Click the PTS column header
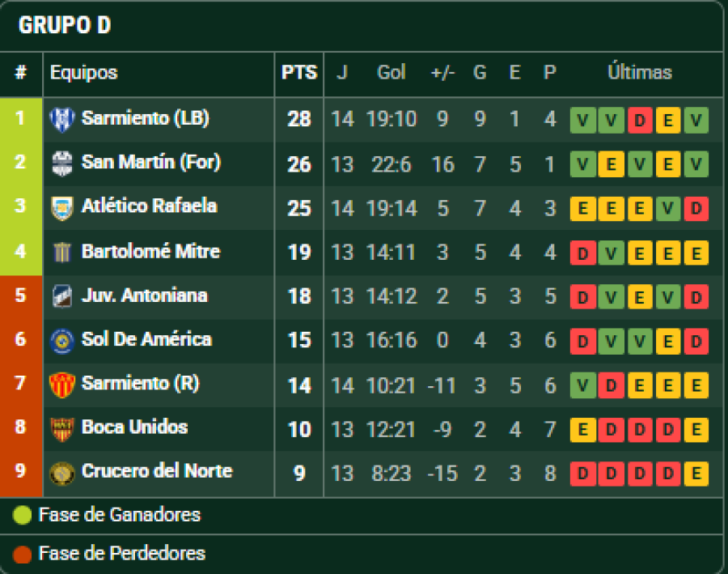This screenshot has width=728, height=574. point(298,73)
